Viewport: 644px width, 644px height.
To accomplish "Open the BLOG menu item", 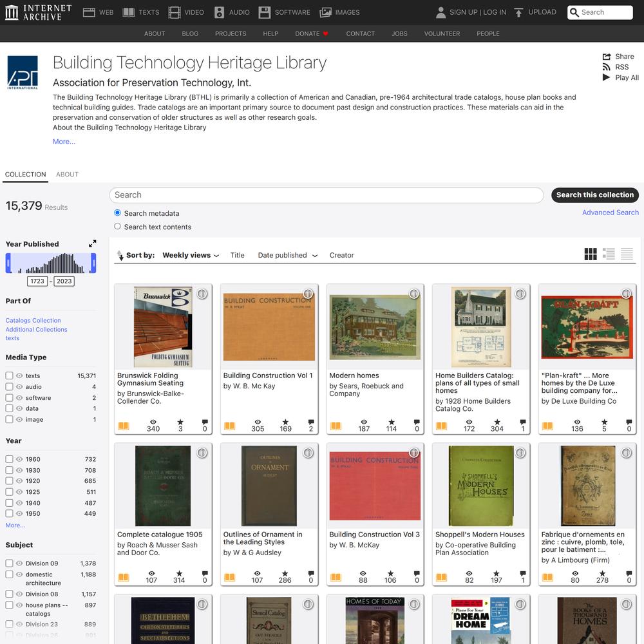I will (x=190, y=33).
